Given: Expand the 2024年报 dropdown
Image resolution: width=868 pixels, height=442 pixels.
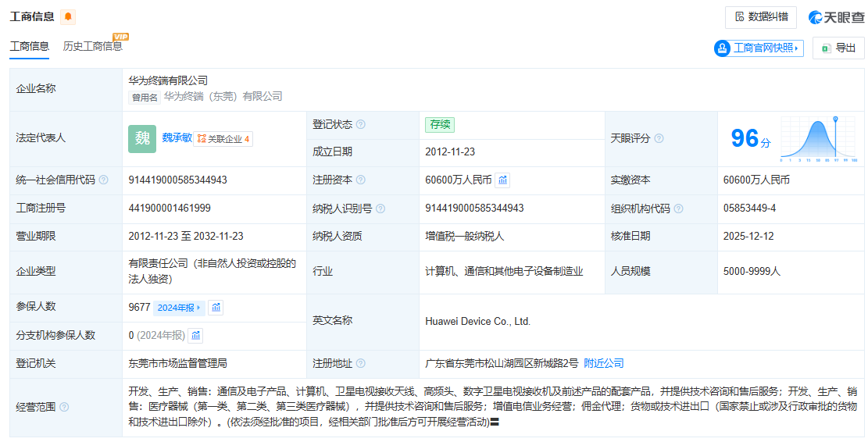Looking at the screenshot, I should 179,308.
